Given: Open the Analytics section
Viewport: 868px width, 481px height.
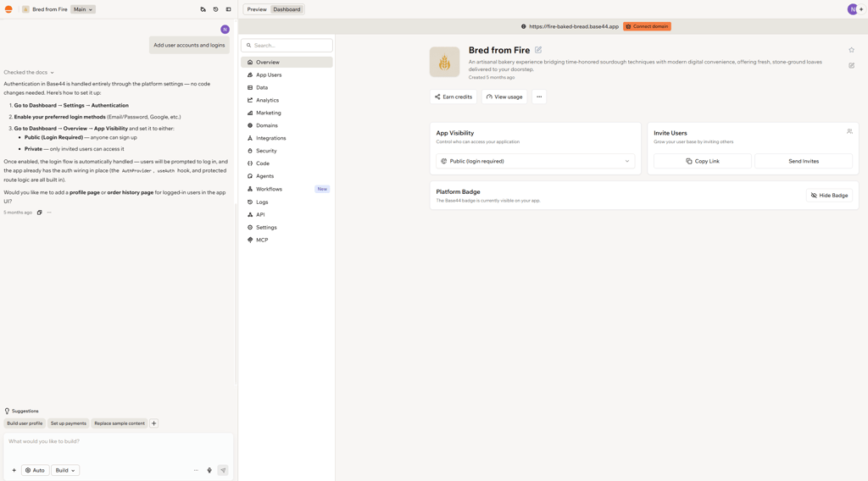Looking at the screenshot, I should coord(287,100).
